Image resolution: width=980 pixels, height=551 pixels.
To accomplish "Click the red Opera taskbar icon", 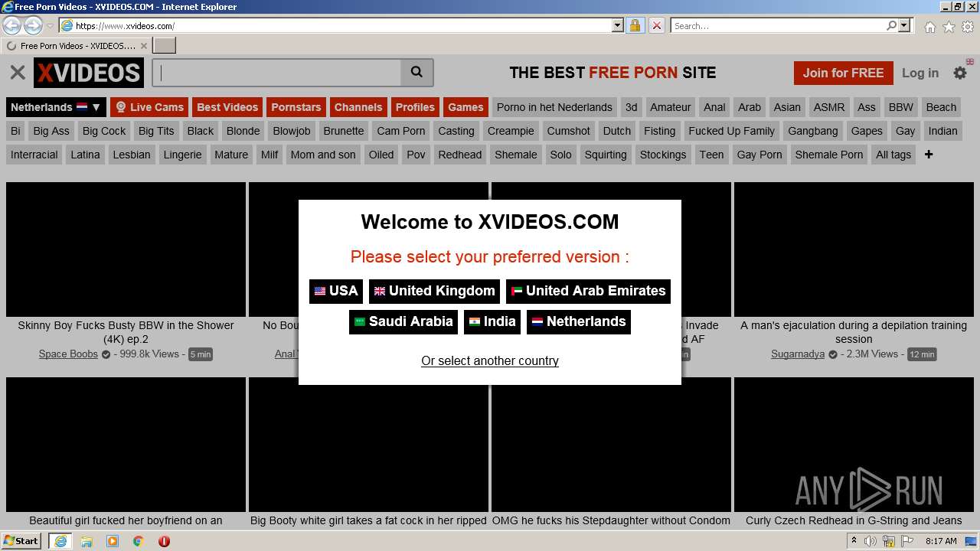I will (x=164, y=541).
